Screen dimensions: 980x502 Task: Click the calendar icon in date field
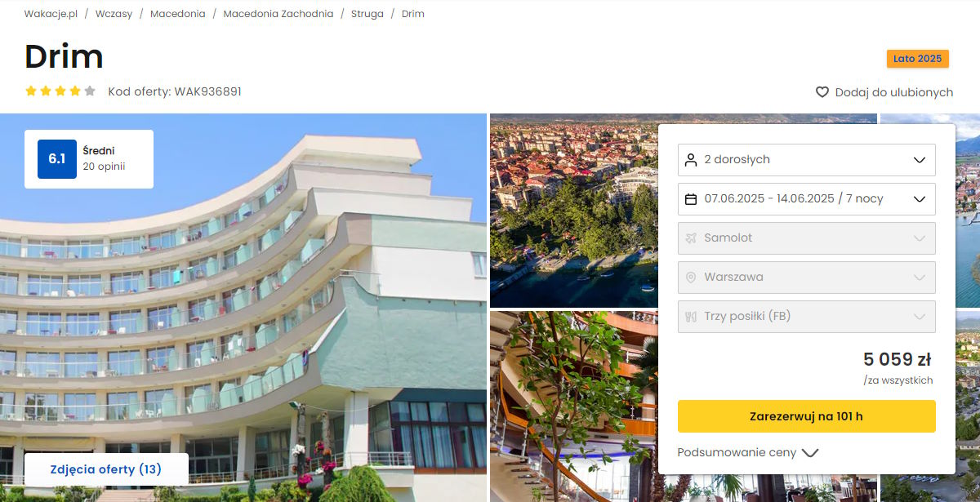click(x=691, y=199)
